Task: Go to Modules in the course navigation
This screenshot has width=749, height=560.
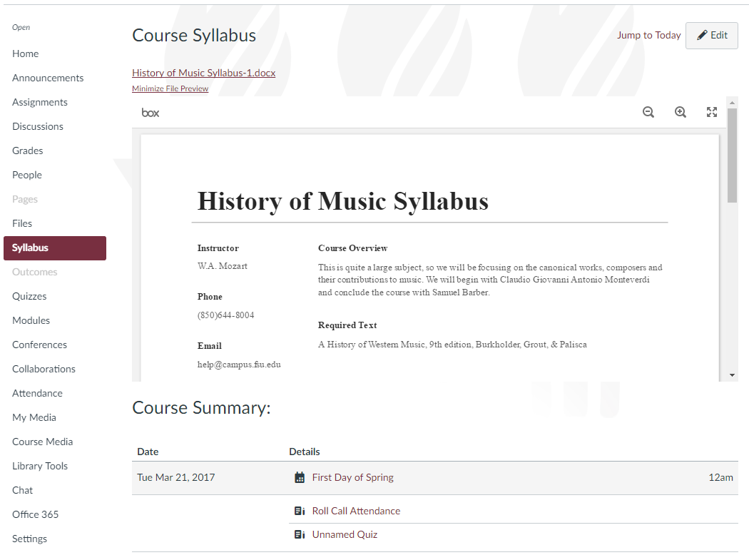Action: tap(31, 320)
